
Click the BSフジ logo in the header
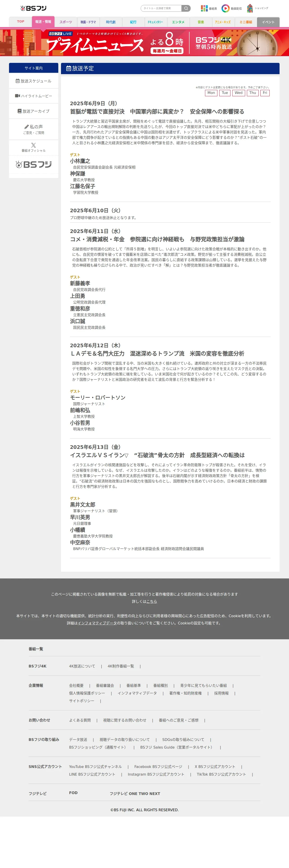[x=33, y=8]
